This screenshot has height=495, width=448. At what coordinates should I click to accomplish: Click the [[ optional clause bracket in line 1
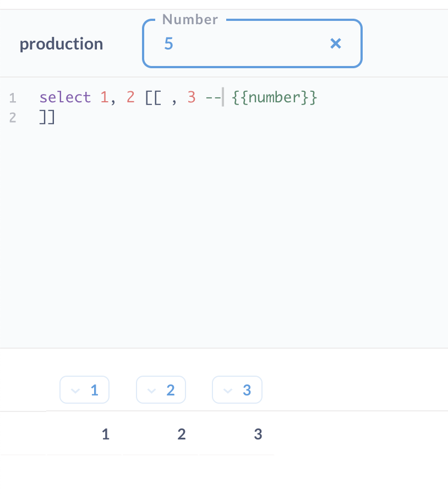point(153,97)
